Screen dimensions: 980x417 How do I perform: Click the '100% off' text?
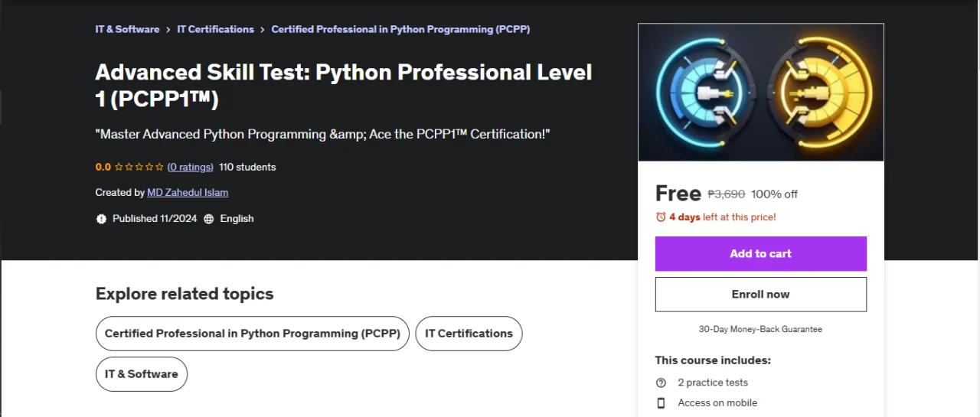pos(774,194)
